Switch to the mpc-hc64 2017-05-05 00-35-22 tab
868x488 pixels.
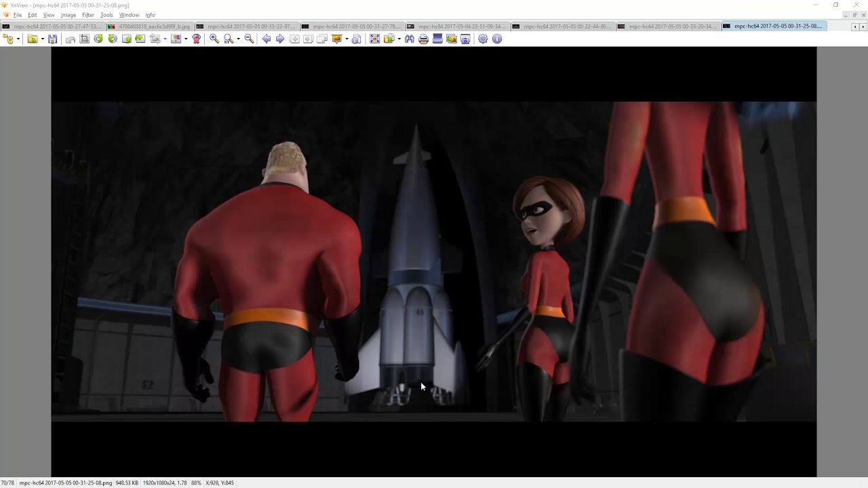pos(247,26)
